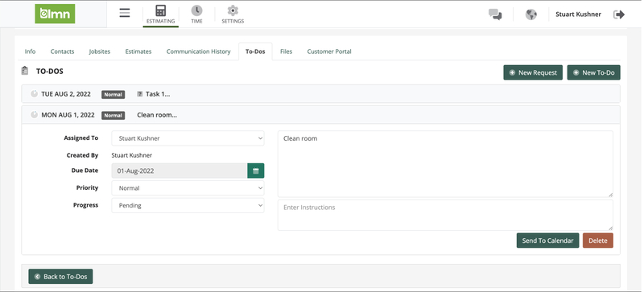Delete the Clean room to-do
Image resolution: width=644 pixels, height=292 pixels.
(598, 241)
